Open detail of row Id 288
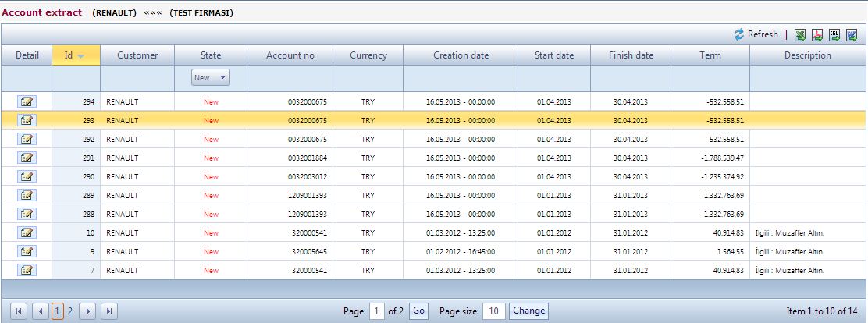 (27, 214)
